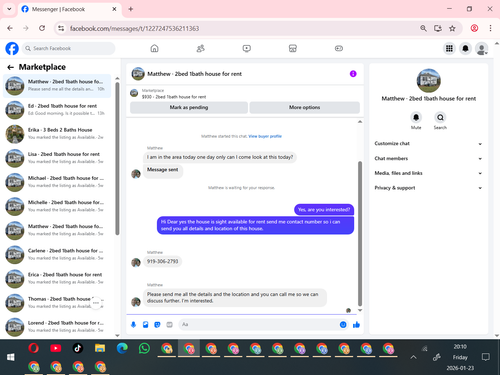500x375 pixels.
Task: Open Chrome three-dot menu
Action: point(490,28)
